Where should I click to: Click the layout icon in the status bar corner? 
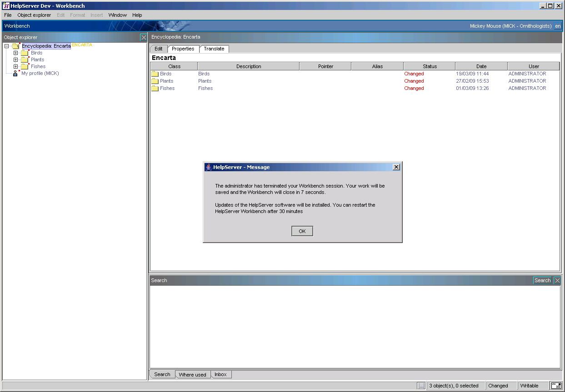[557, 385]
